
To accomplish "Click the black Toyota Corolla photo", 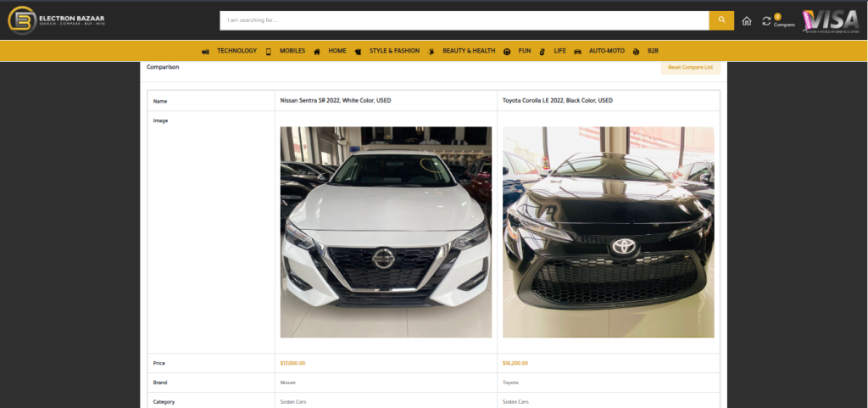I will (608, 232).
